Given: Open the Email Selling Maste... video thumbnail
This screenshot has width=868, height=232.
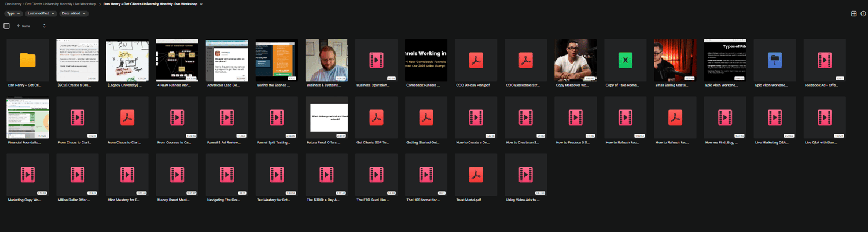Looking at the screenshot, I should (675, 60).
